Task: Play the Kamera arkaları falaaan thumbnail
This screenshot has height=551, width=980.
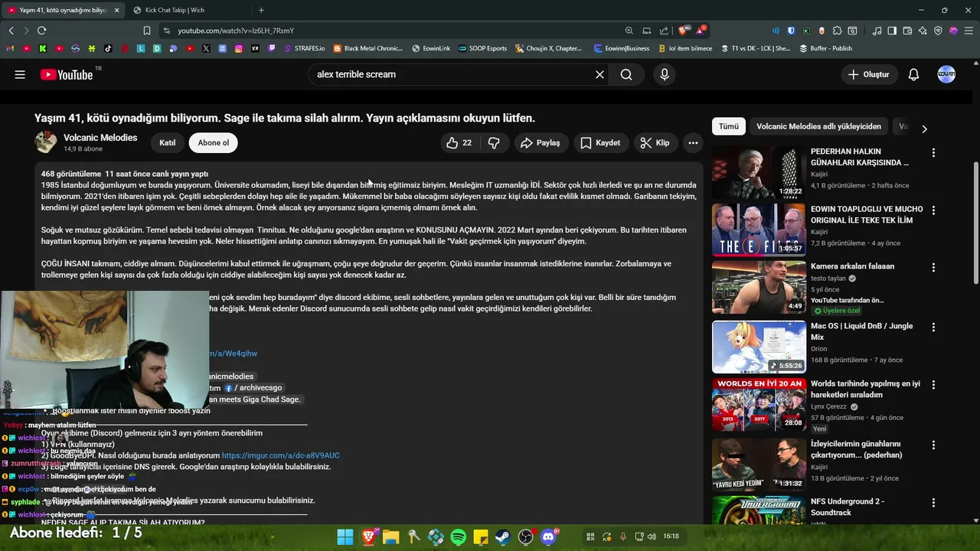Action: (x=759, y=286)
